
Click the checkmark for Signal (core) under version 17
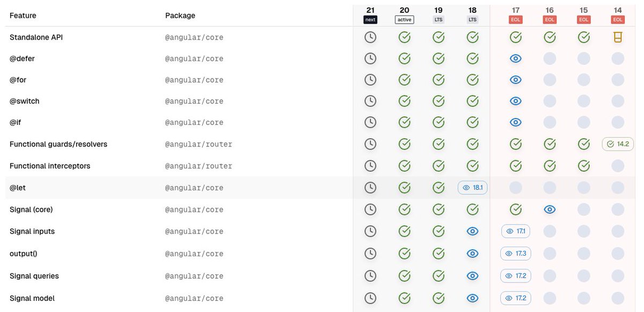pos(515,209)
